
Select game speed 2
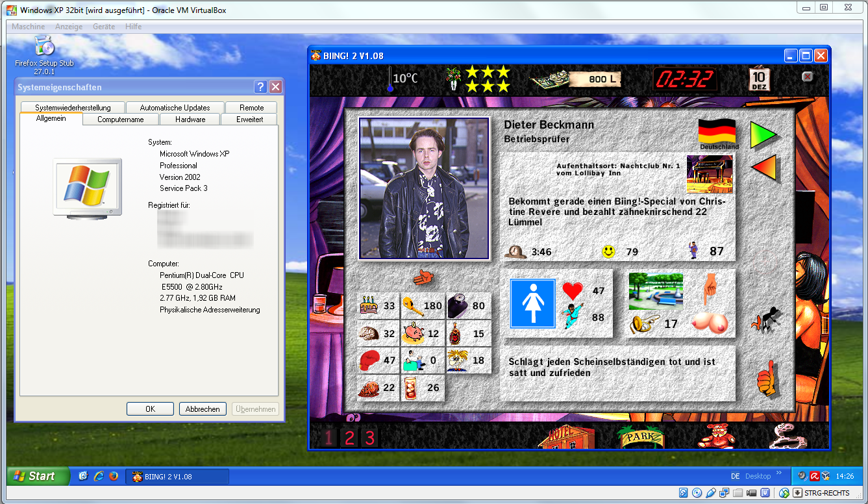pos(349,438)
